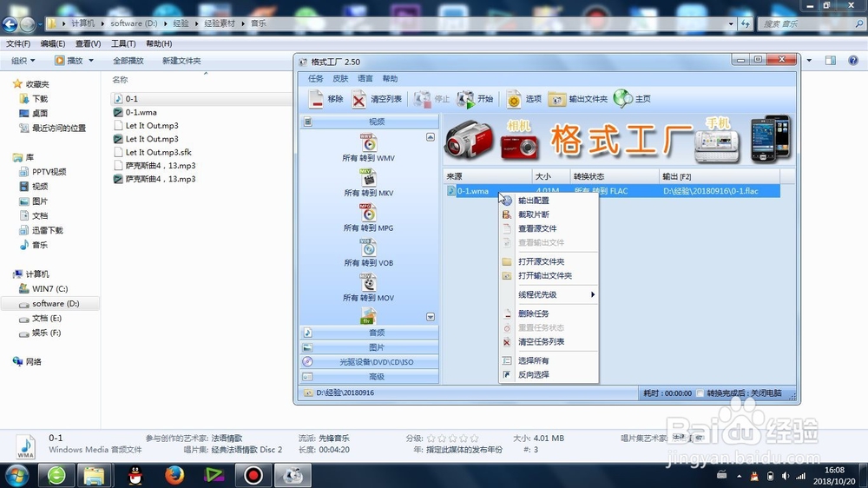Click the Explorer search box
868x488 pixels.
[x=812, y=23]
